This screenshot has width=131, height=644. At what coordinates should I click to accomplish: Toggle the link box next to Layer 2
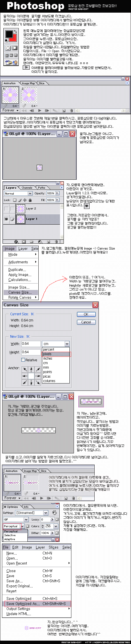tap(12, 209)
